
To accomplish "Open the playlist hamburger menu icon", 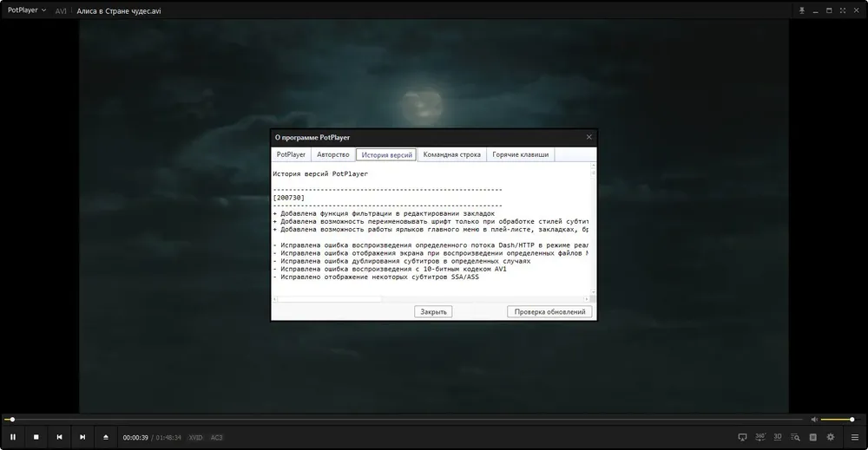I will tap(855, 437).
